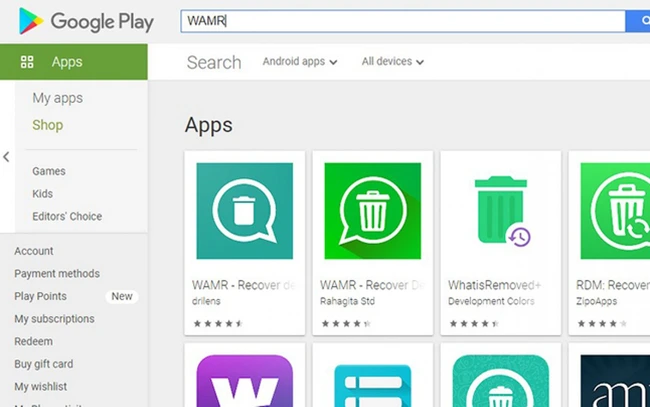
Task: Click in the WAMR search field
Action: [x=403, y=21]
